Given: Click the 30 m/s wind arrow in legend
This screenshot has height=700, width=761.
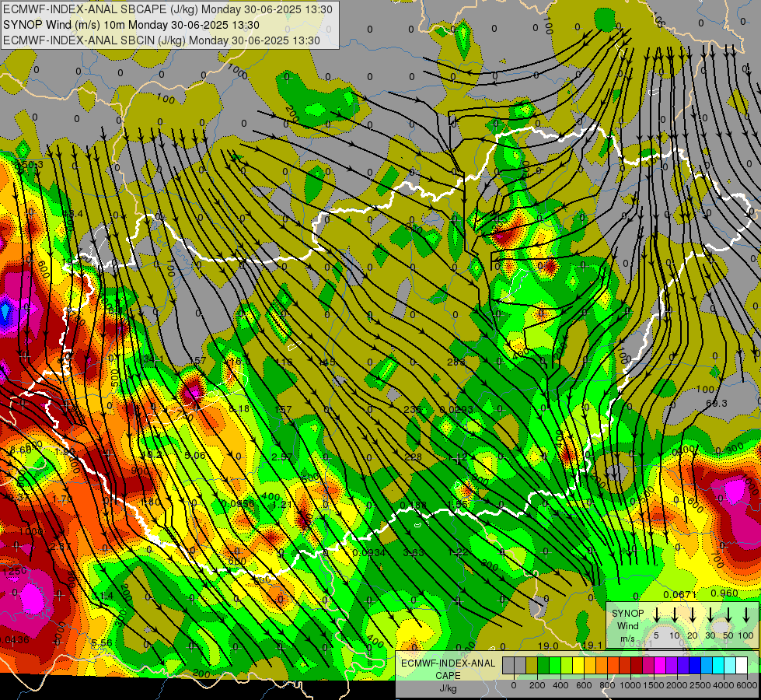Looking at the screenshot, I should tap(710, 615).
